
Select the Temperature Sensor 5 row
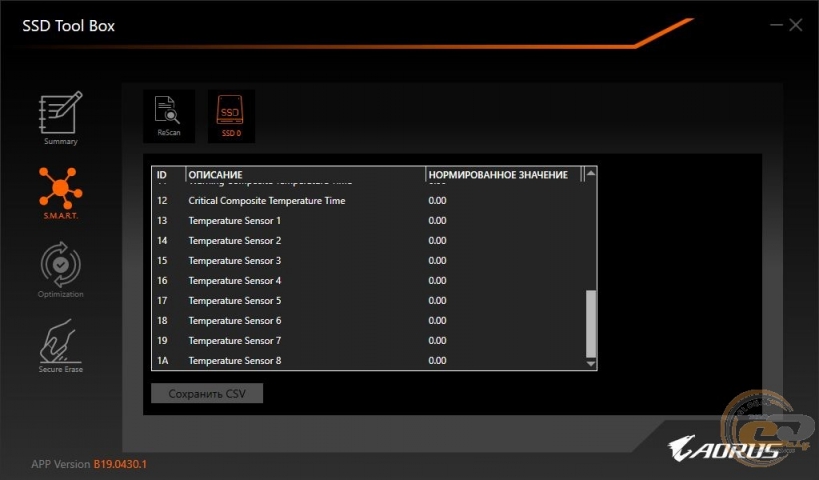[x=369, y=300]
